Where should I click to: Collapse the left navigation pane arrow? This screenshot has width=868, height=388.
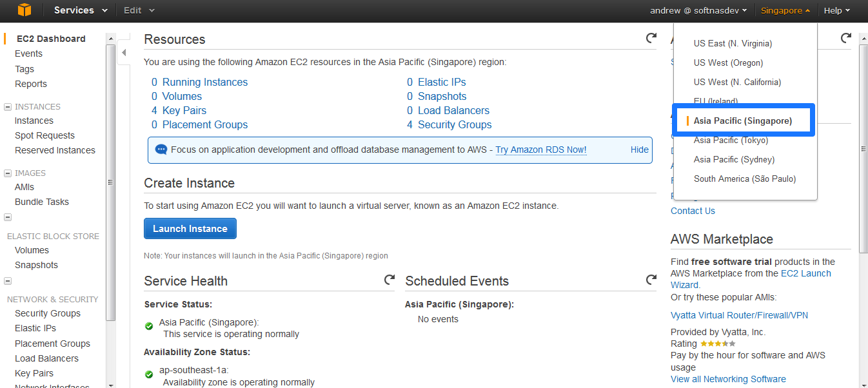pyautogui.click(x=124, y=53)
